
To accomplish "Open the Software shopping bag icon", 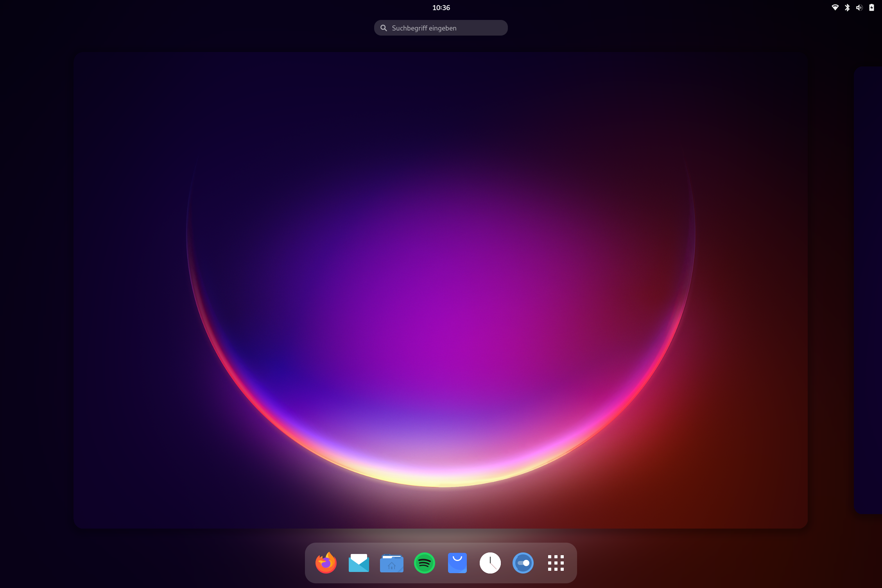I will click(x=457, y=563).
